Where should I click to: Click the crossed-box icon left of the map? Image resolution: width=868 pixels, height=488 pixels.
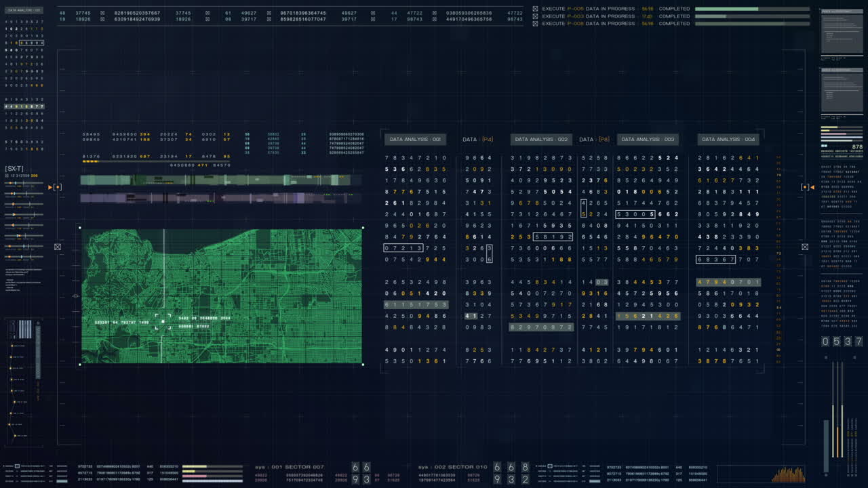click(x=58, y=247)
